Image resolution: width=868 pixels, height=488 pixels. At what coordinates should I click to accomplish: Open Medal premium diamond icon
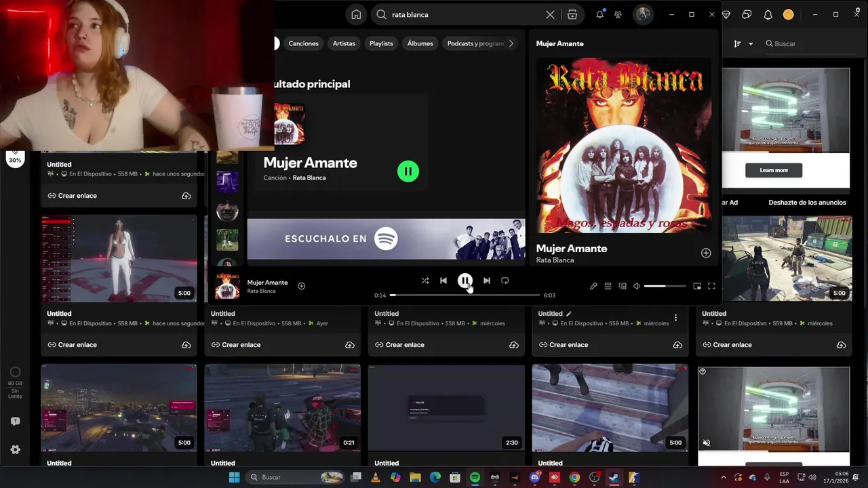tap(726, 14)
